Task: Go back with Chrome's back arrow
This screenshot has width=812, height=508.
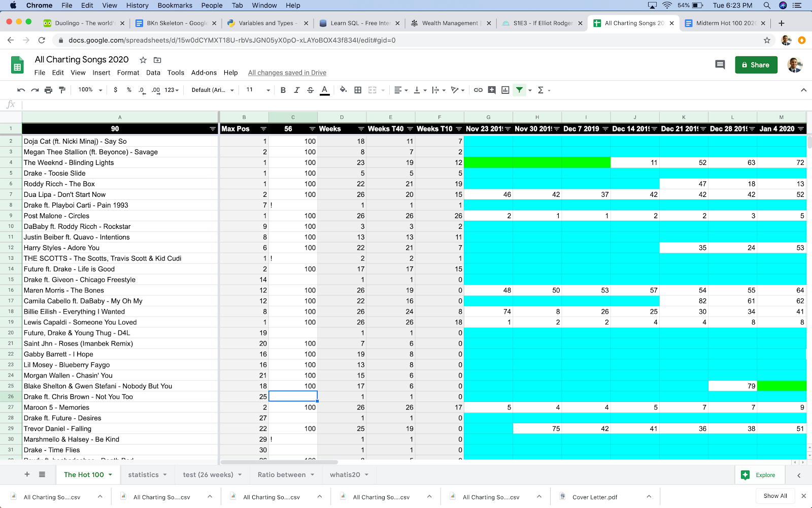Action: [x=11, y=40]
